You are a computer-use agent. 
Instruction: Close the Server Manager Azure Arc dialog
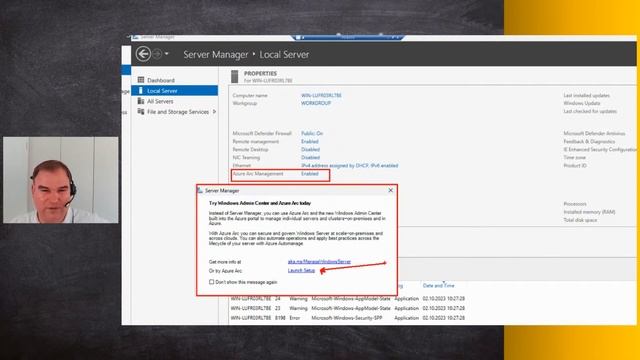tap(391, 190)
